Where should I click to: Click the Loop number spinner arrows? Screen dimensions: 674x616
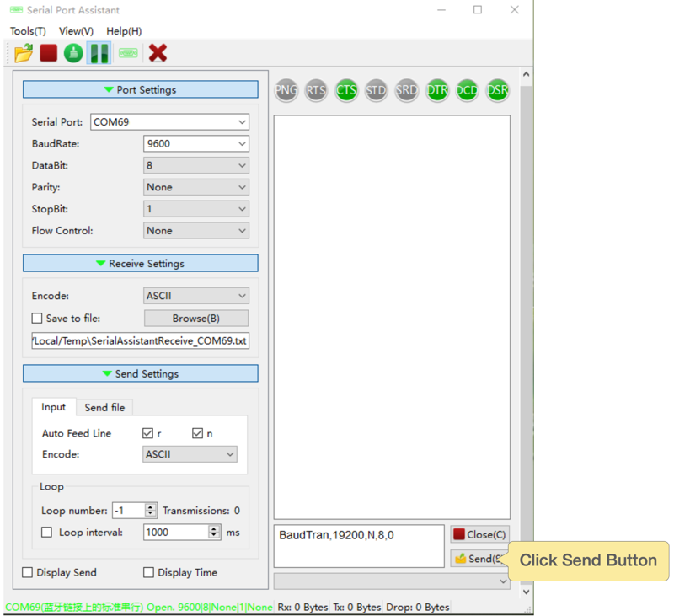coord(151,511)
